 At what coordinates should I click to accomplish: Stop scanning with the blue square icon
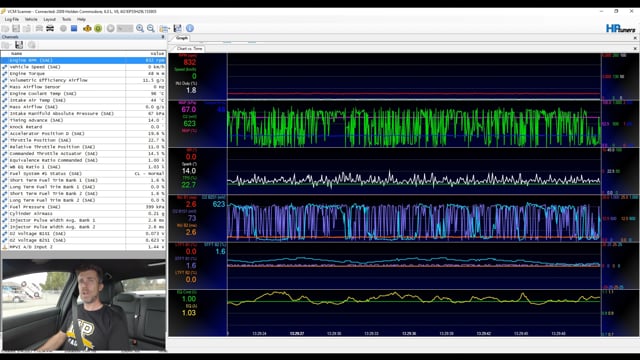pos(74,28)
